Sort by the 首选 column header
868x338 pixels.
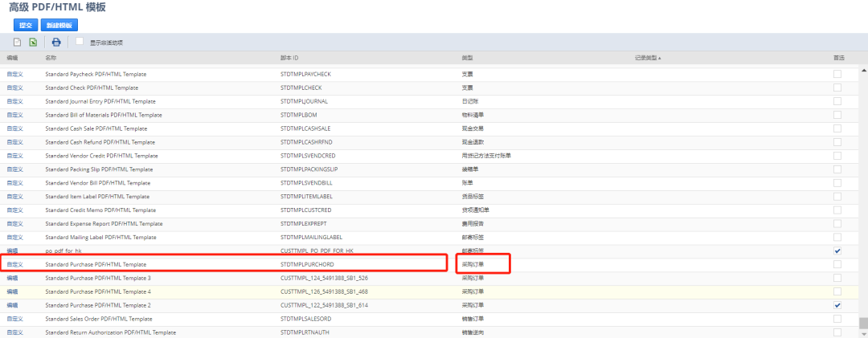click(x=839, y=58)
